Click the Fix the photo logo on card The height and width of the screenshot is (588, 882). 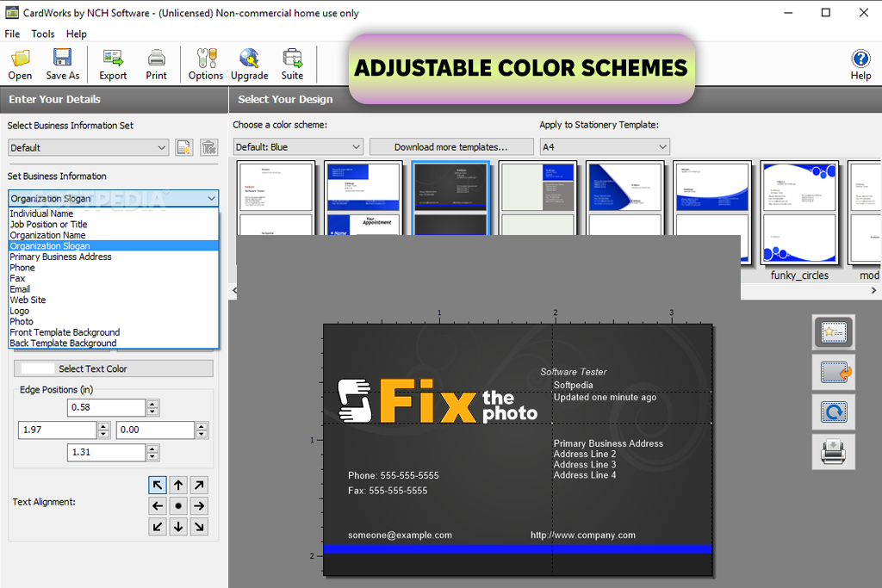(438, 401)
